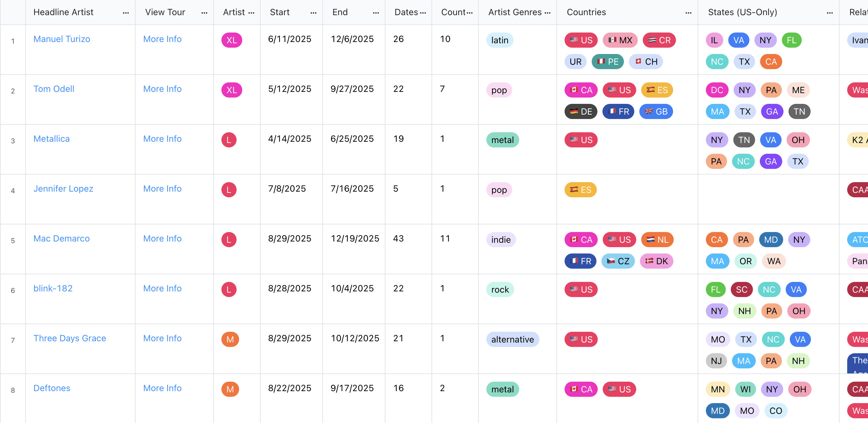Viewport: 868px width, 423px height.
Task: Click the Manuel Turizo artist link
Action: [62, 39]
